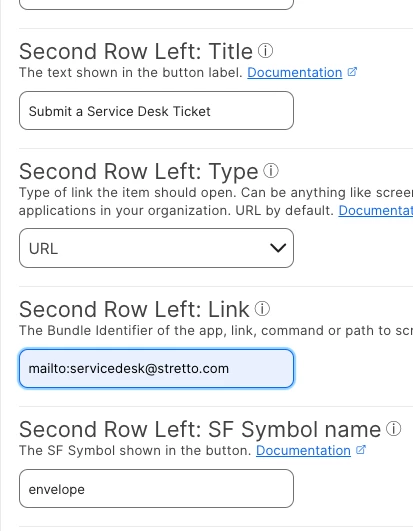Click external-link icon after the button label Documentation link
Viewport: 413px width, 531px height.
pyautogui.click(x=352, y=72)
